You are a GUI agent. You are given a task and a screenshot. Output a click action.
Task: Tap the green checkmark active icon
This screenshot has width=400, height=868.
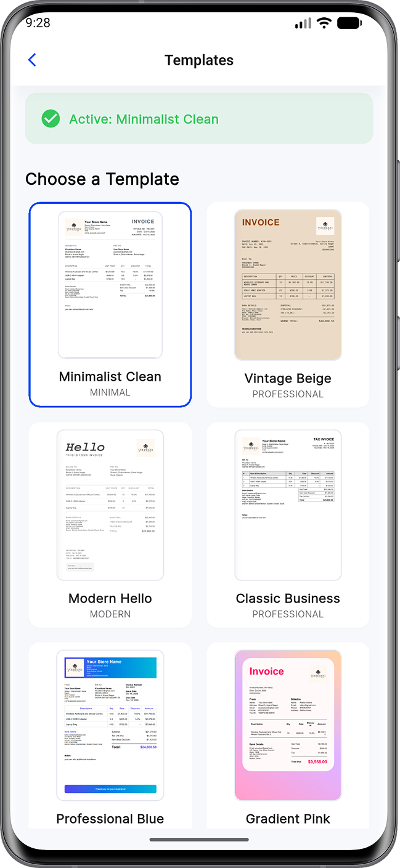(x=51, y=119)
